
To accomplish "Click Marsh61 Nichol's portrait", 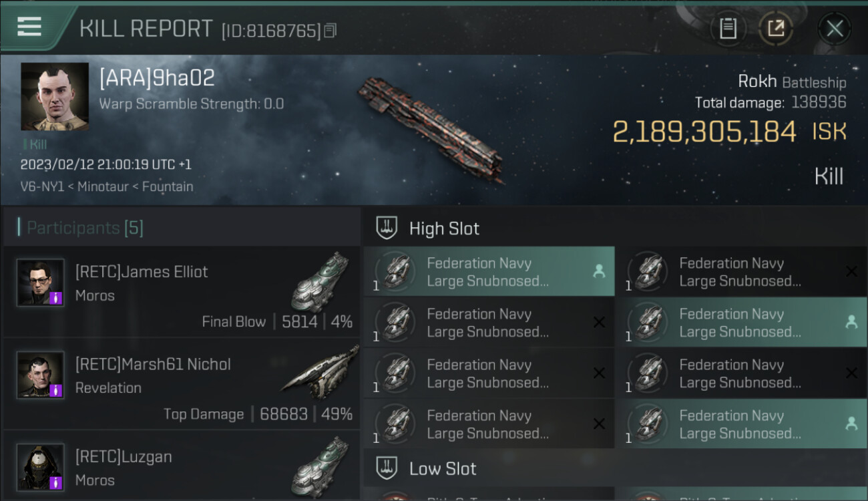I will coord(41,375).
